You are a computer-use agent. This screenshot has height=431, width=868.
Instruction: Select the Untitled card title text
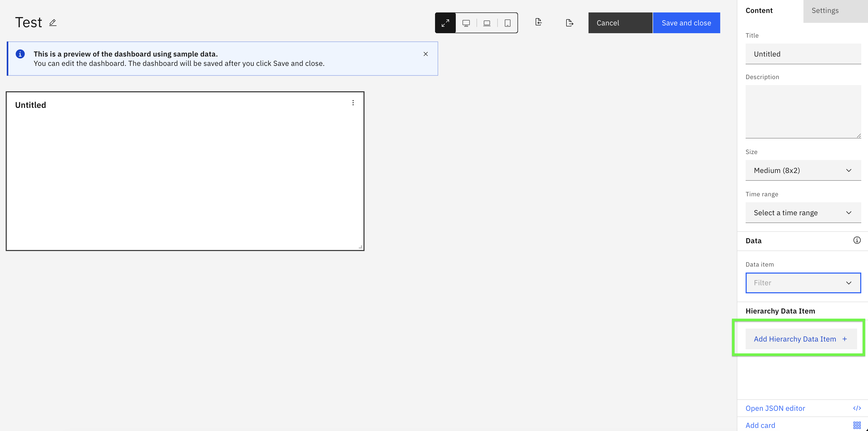(x=31, y=105)
